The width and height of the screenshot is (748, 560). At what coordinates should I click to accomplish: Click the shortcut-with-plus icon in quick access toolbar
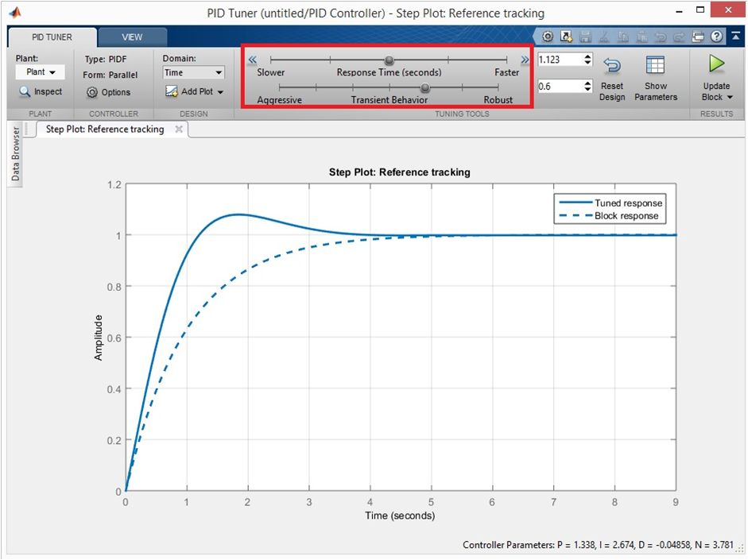coord(566,37)
